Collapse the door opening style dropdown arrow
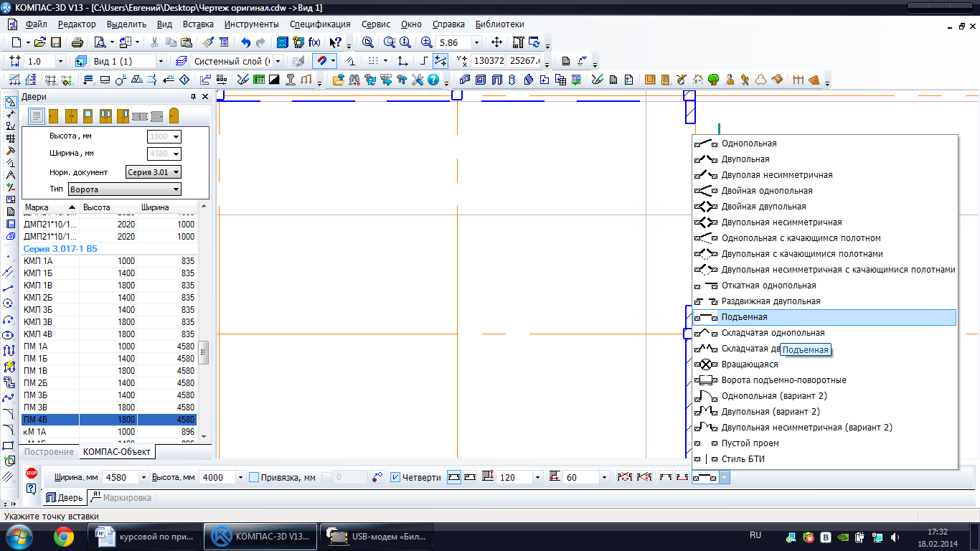The width and height of the screenshot is (980, 551). (725, 477)
